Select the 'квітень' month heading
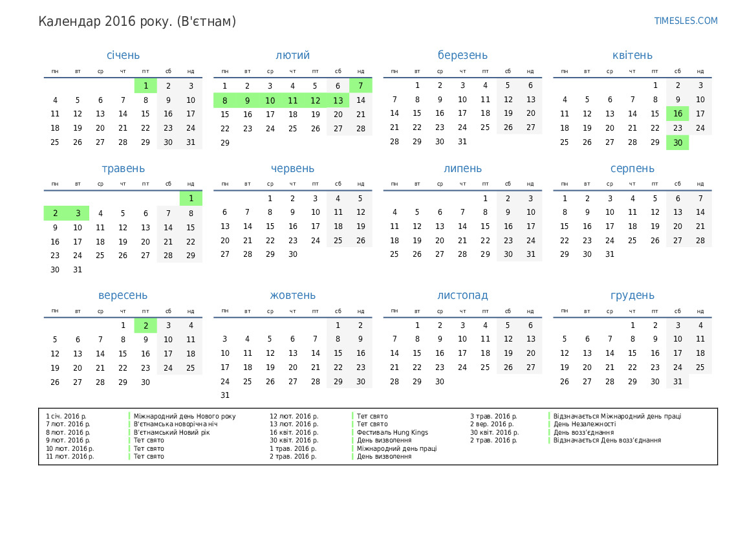This screenshot has height=535, width=756. (632, 55)
